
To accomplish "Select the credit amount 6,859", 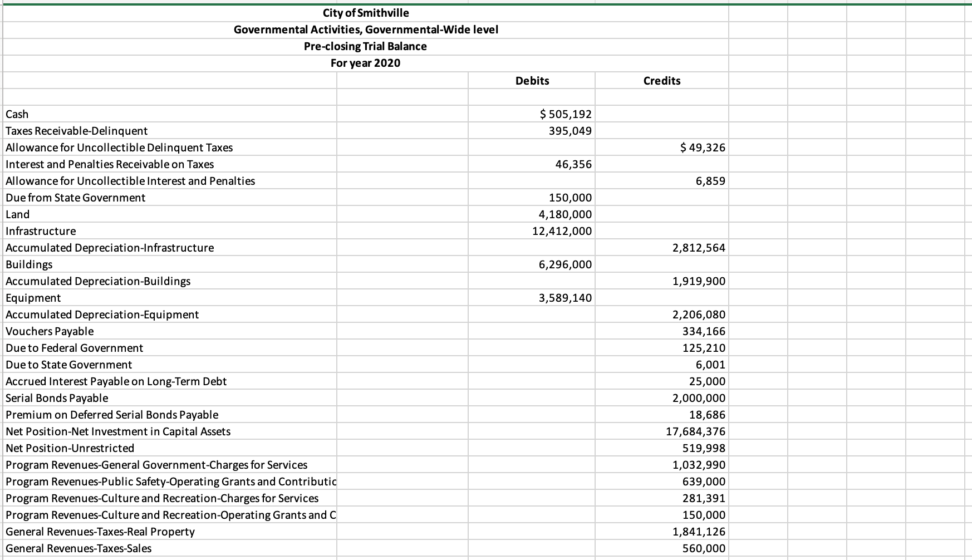I will tap(711, 181).
